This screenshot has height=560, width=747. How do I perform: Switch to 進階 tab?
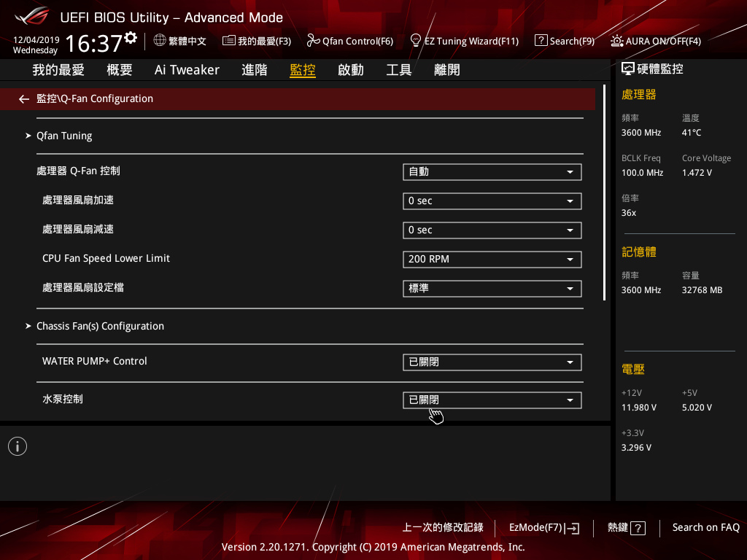(x=255, y=70)
